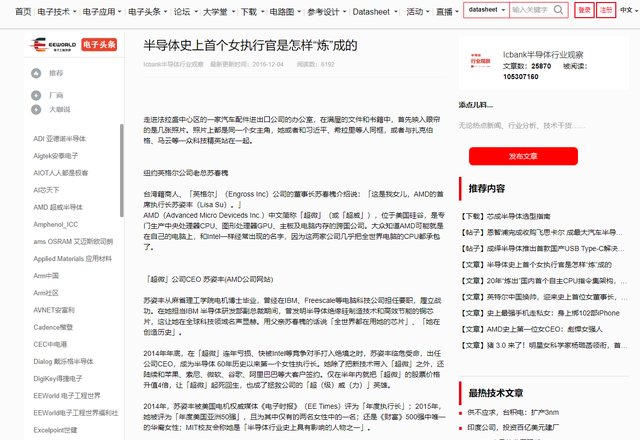Open 【文章】半导体史上首个女执行官 recommendation

[x=536, y=265]
